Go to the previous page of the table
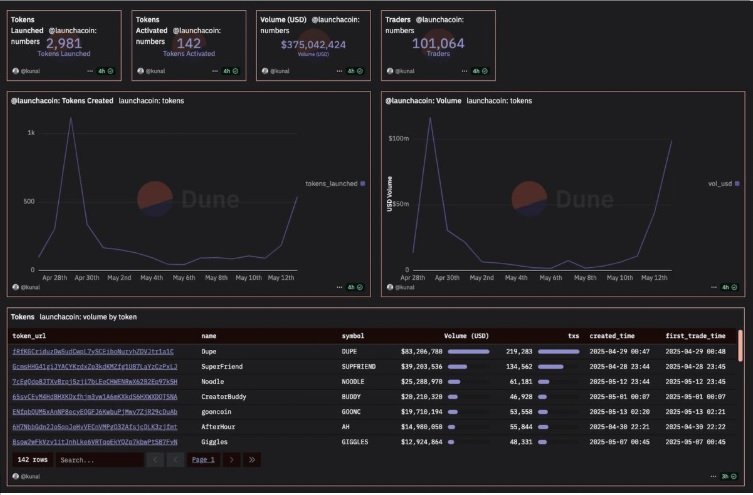This screenshot has height=495, width=753. coord(175,460)
